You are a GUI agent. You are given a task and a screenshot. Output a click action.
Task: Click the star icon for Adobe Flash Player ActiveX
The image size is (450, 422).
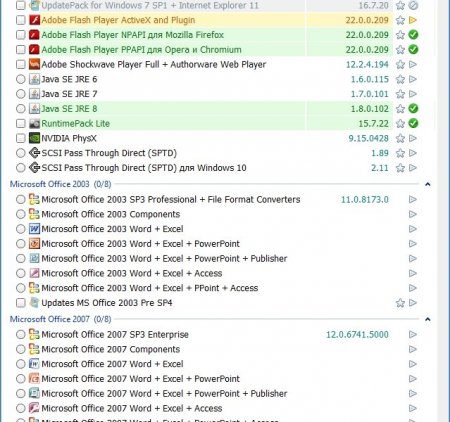point(400,20)
